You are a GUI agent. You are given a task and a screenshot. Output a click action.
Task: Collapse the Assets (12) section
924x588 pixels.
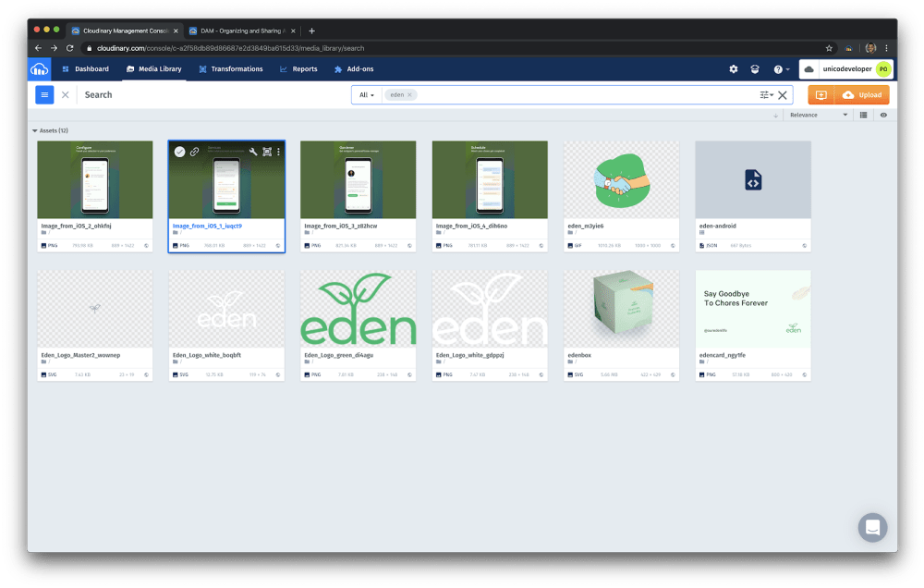click(x=35, y=131)
